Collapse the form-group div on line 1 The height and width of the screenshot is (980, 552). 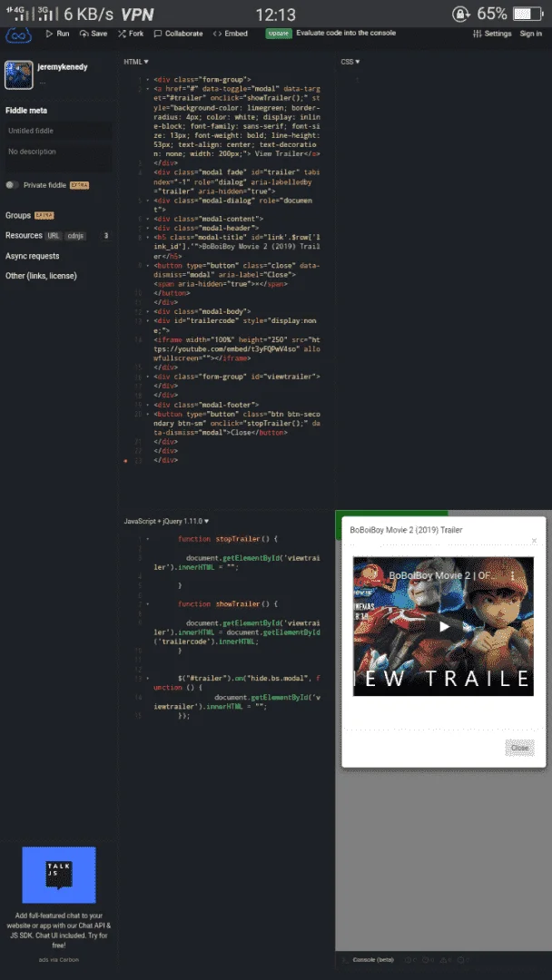(x=148, y=80)
